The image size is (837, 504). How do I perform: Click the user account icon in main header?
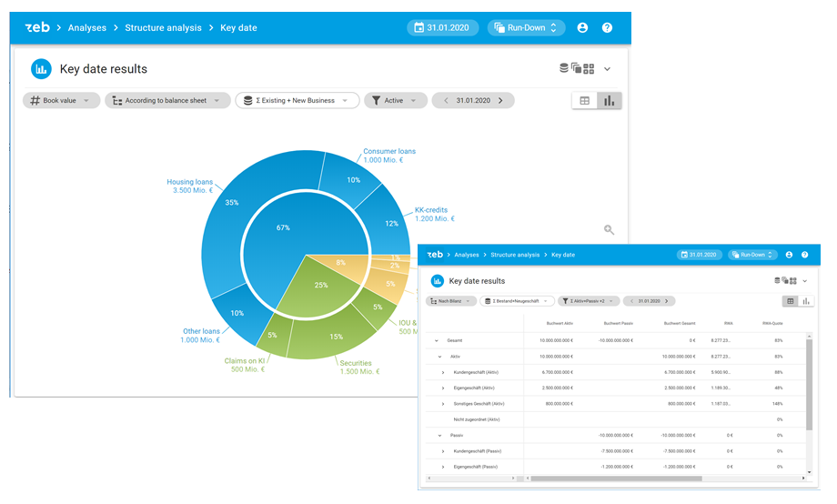582,28
